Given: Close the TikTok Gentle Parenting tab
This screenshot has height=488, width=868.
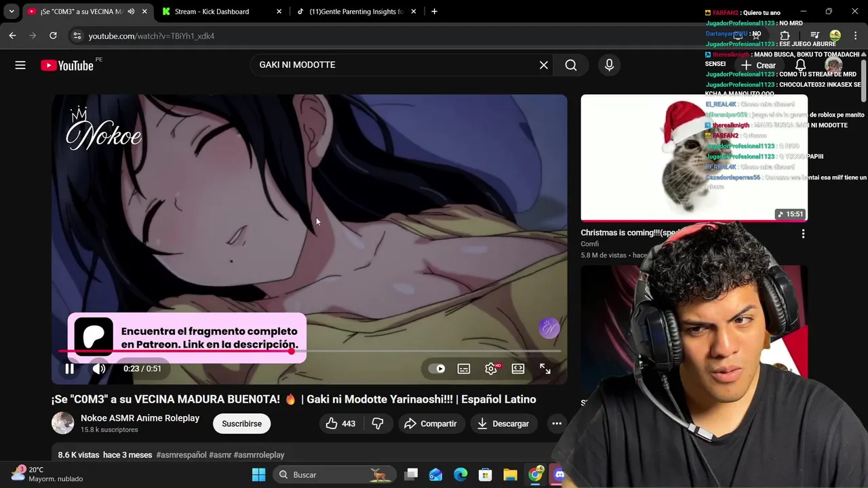Looking at the screenshot, I should (x=414, y=12).
